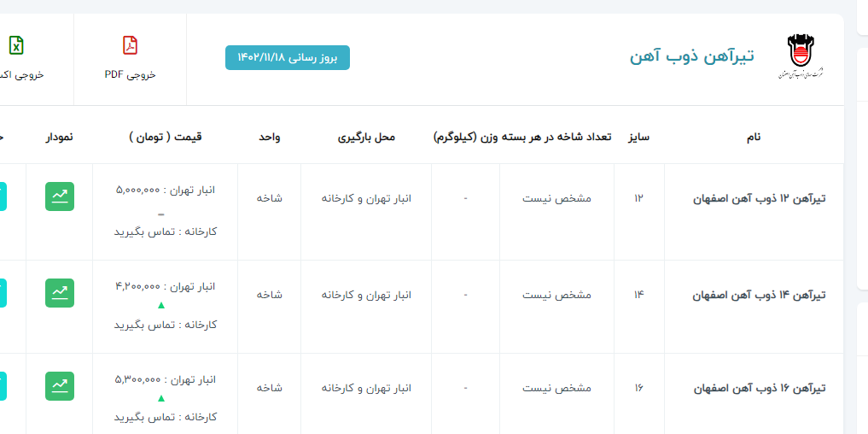Click the محل بارگیری column header
Screen dimensions: 868x434
click(x=366, y=137)
